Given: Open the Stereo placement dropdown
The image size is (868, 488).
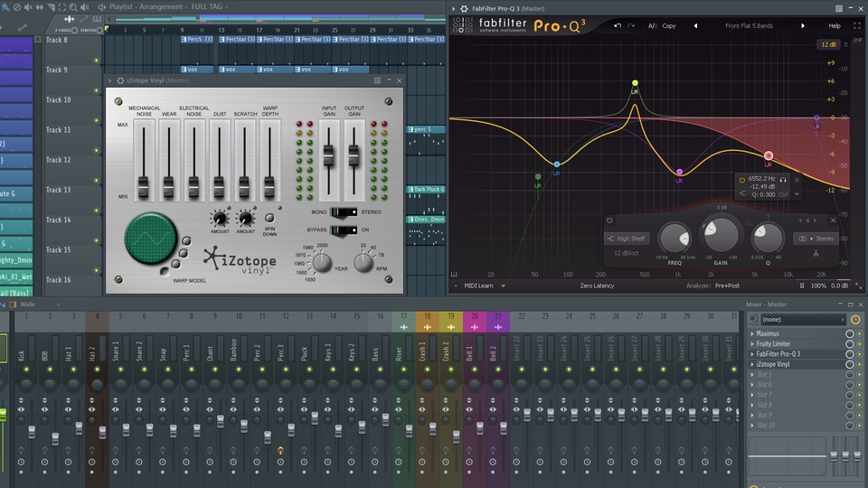Looking at the screenshot, I should (x=816, y=239).
